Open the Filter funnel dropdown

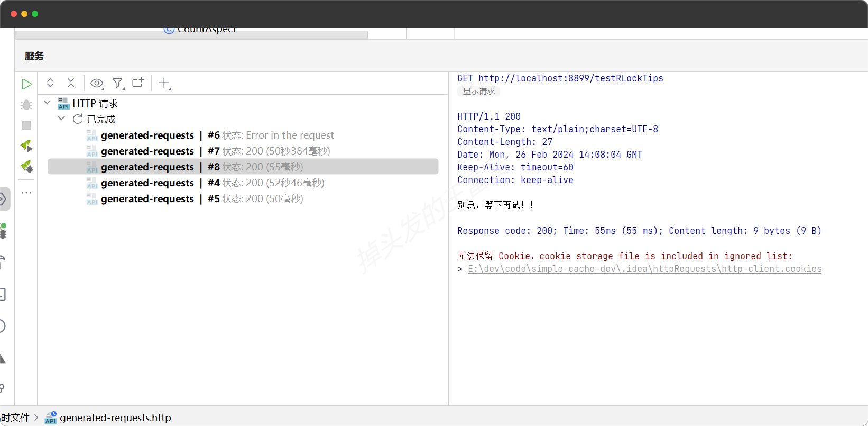118,83
